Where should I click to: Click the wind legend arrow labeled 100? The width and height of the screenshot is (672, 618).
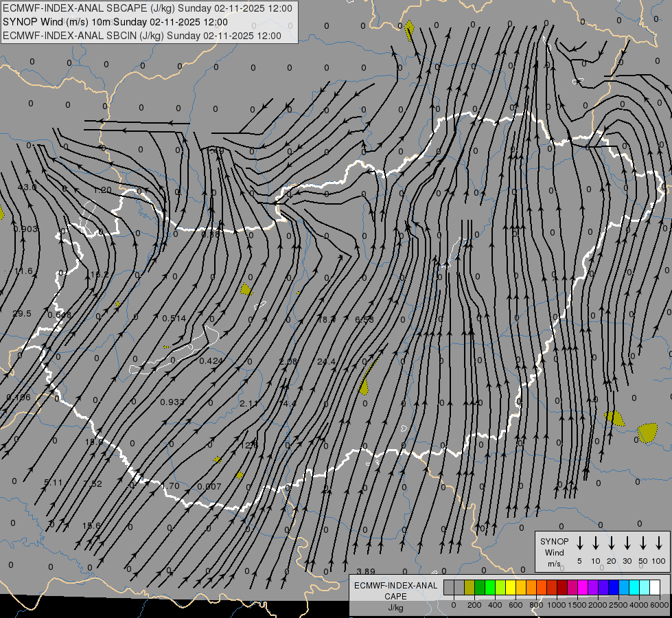point(659,542)
